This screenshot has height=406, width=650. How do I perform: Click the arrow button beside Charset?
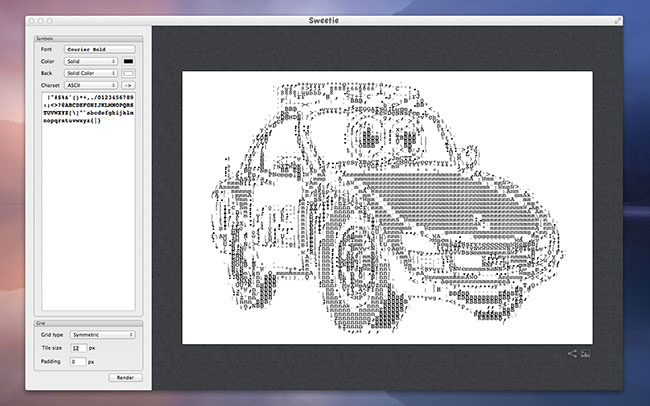[x=128, y=86]
